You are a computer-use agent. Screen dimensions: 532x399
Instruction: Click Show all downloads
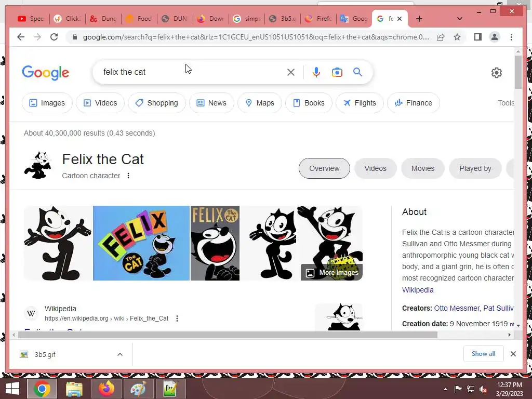(484, 354)
